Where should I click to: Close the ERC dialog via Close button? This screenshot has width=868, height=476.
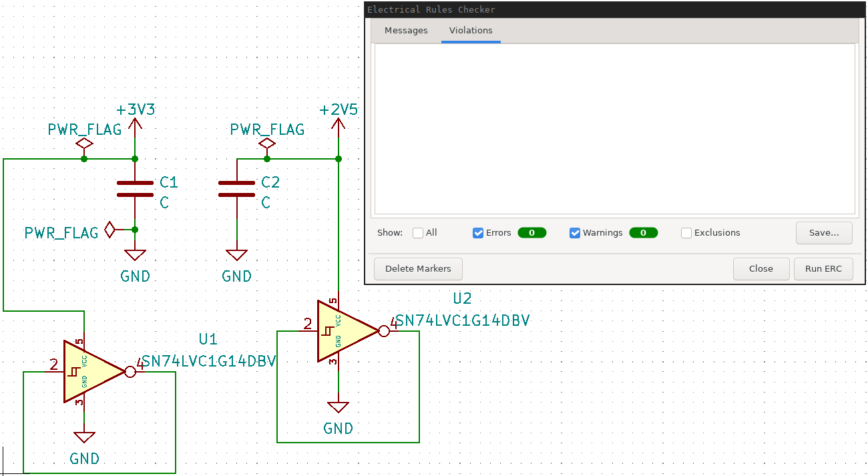click(761, 269)
